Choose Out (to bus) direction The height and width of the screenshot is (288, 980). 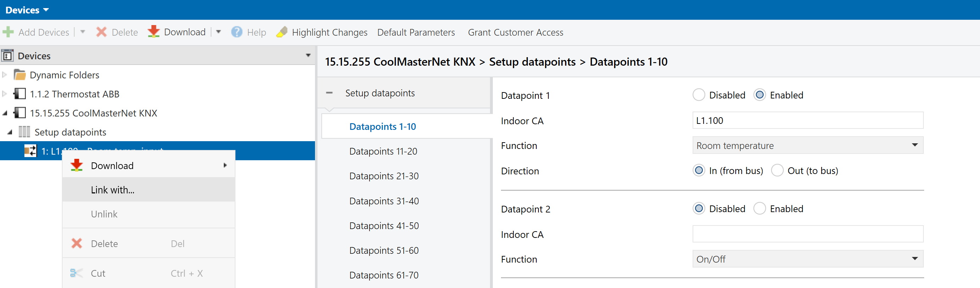(777, 170)
